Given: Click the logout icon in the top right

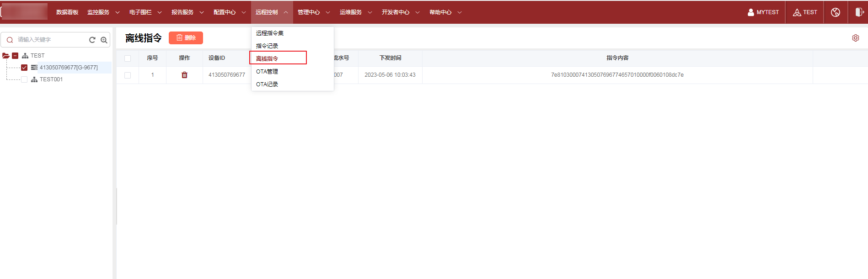Looking at the screenshot, I should pos(859,12).
